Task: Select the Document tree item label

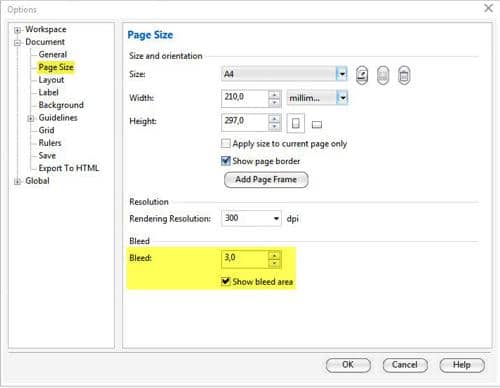Action: 45,42
